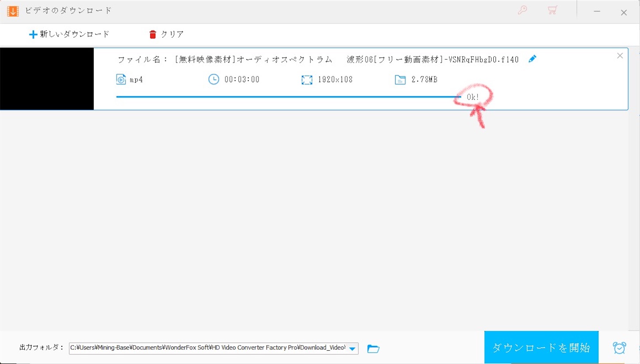Click the app logo in the title bar
Viewport: 640px width, 364px height.
(13, 11)
